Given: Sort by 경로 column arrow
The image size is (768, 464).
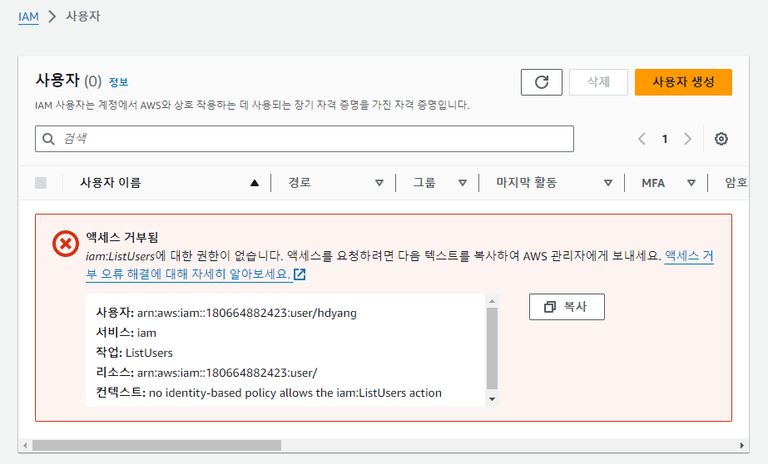Looking at the screenshot, I should (379, 183).
